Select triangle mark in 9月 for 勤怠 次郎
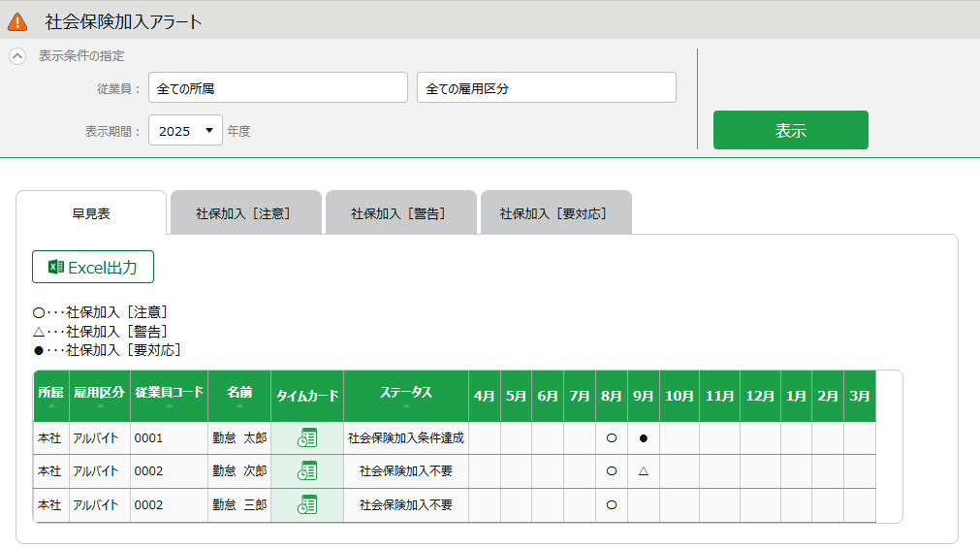 tap(643, 471)
